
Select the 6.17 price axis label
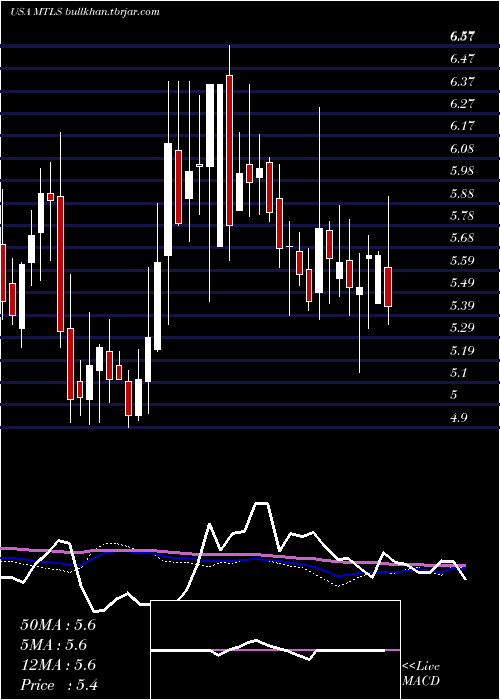coord(462,126)
